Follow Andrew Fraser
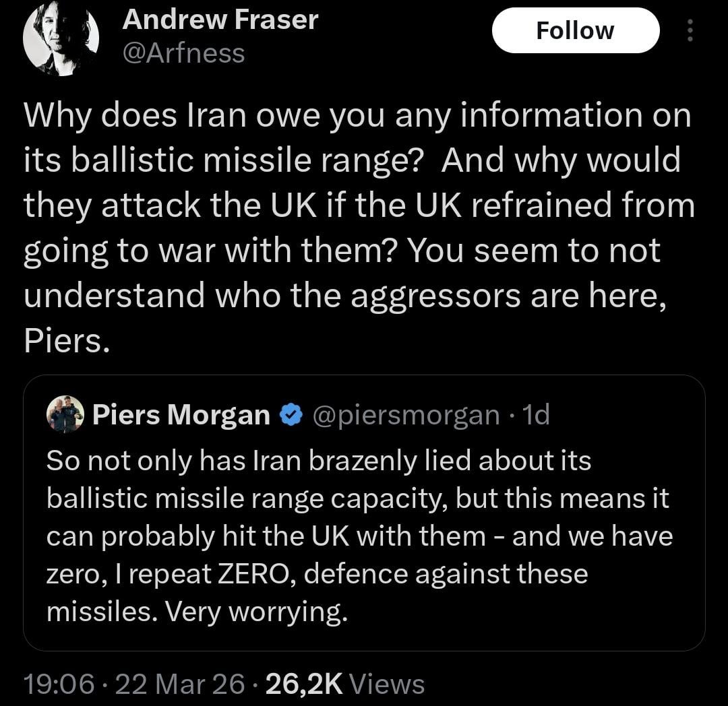Viewport: 728px width, 706px height. [575, 31]
